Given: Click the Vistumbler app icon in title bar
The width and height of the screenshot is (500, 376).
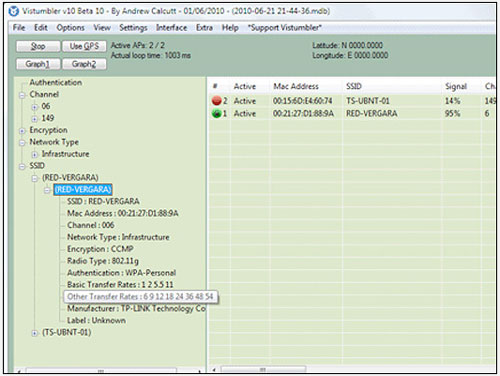Looking at the screenshot, I should (14, 11).
